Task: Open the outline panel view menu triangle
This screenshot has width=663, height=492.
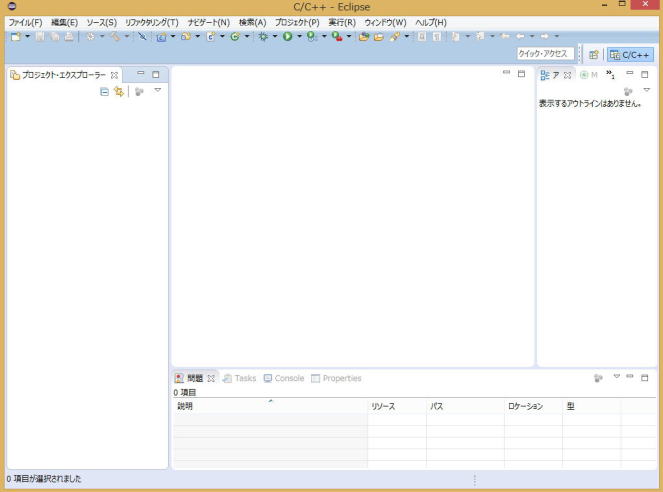Action: [647, 90]
